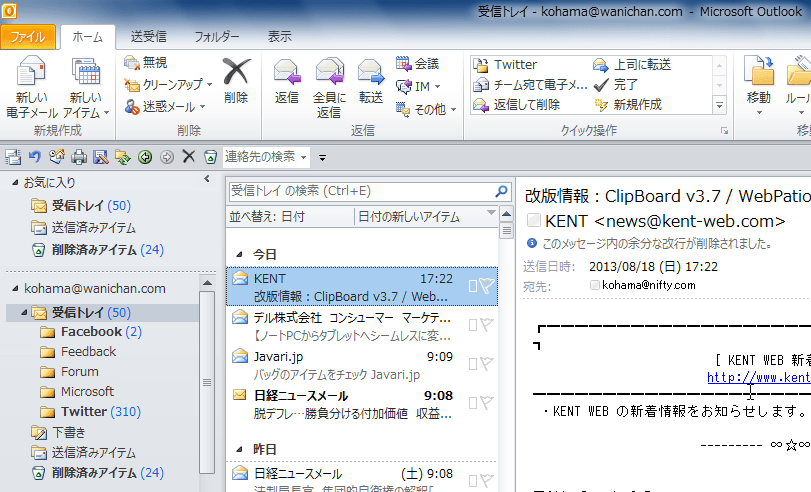The width and height of the screenshot is (811, 492).
Task: Open the 下書き drafts folder
Action: pos(58,433)
